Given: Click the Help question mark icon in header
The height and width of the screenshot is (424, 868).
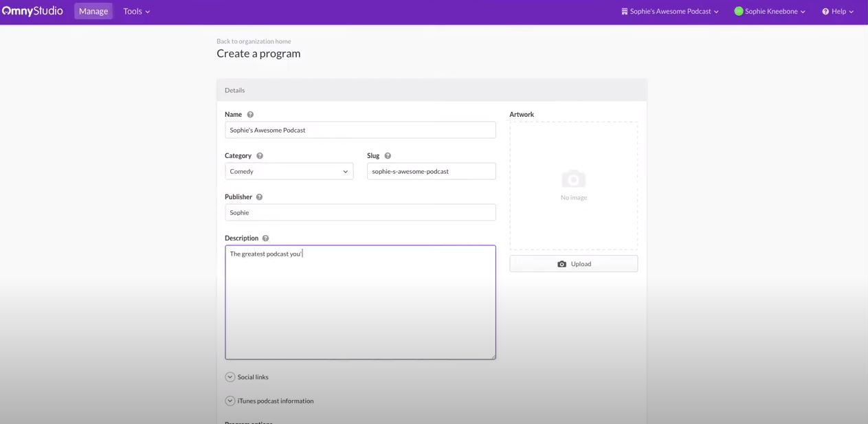Looking at the screenshot, I should click(825, 11).
